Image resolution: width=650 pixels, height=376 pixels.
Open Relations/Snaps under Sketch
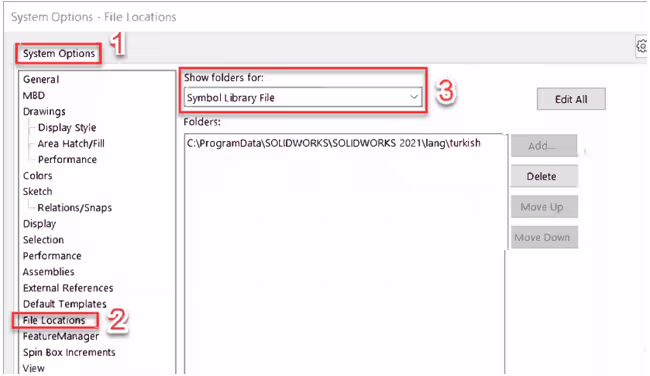coord(75,207)
